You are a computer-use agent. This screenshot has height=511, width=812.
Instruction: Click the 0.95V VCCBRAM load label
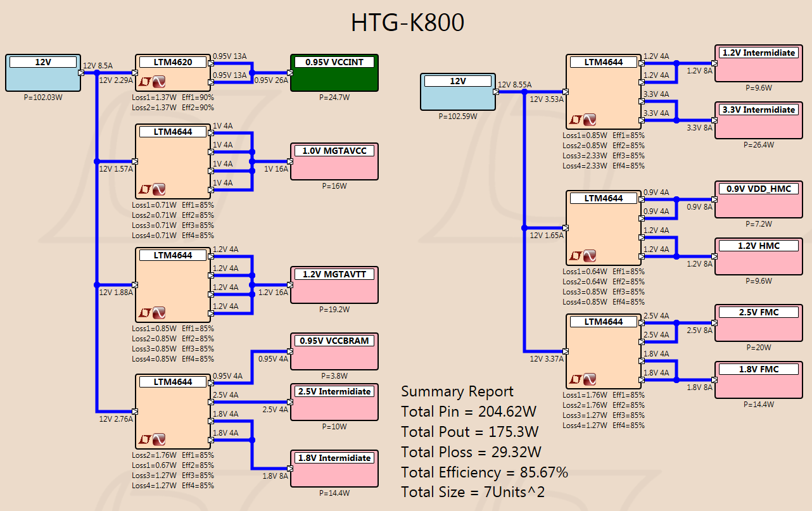(334, 341)
